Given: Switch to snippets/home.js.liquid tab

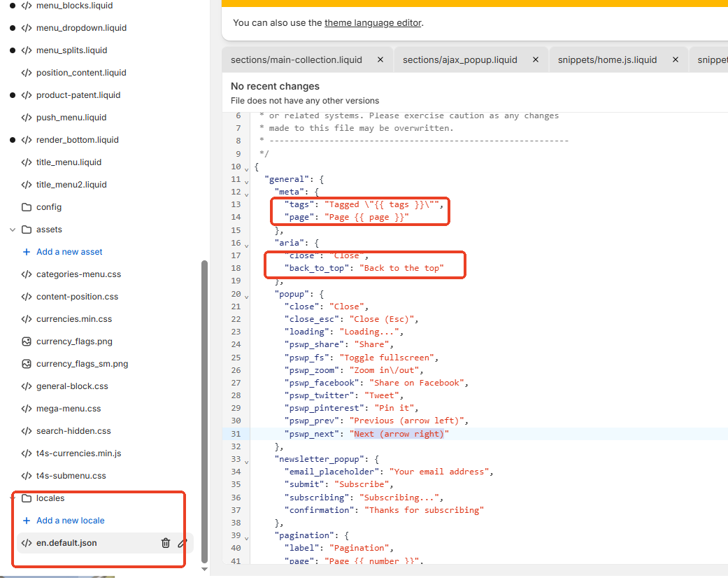Looking at the screenshot, I should [607, 59].
